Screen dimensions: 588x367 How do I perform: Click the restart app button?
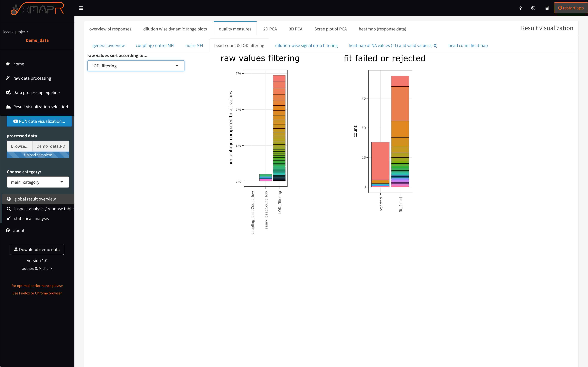(571, 7)
